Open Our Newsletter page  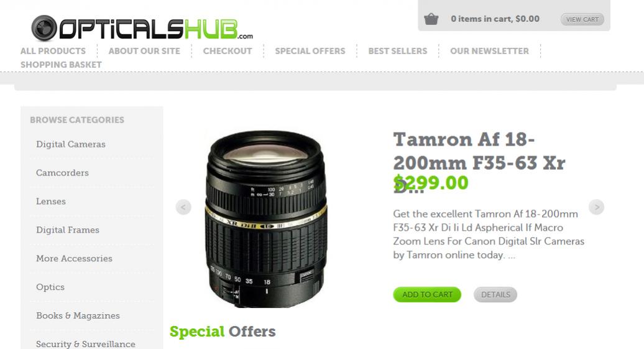(x=490, y=51)
